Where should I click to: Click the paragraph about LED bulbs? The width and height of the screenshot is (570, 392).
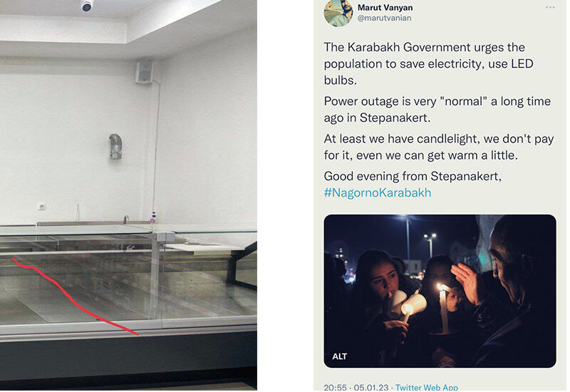coord(428,63)
